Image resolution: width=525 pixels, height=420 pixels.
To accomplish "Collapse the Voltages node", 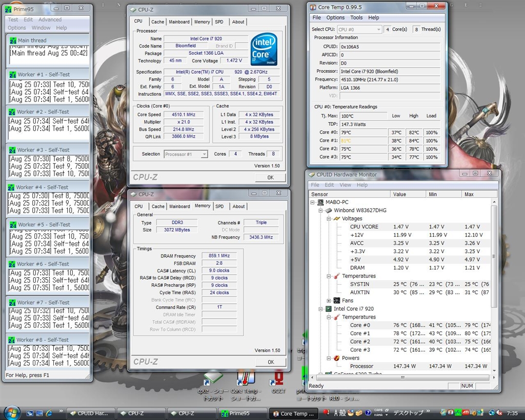I will click(329, 219).
